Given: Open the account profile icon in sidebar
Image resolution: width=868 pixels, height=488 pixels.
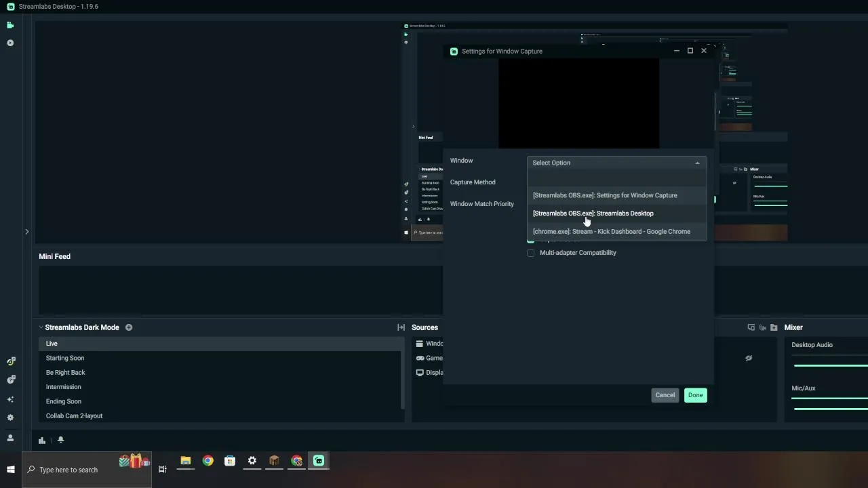Looking at the screenshot, I should coord(10,438).
